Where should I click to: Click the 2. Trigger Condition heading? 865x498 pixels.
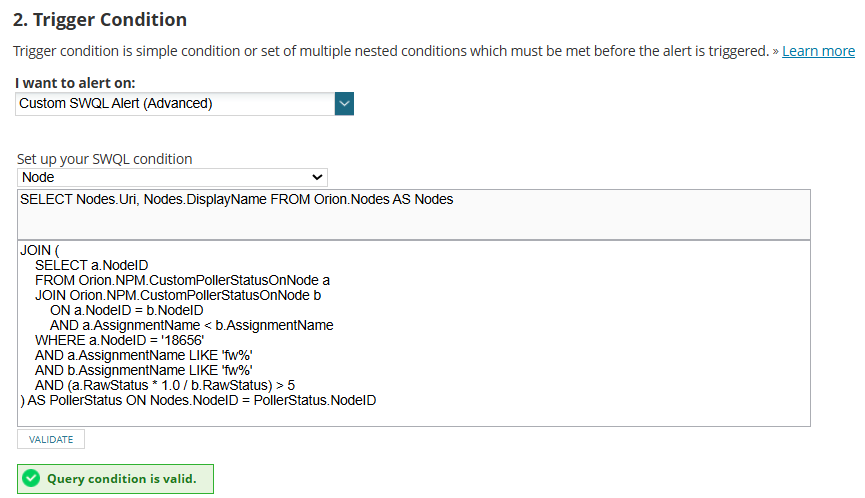pyautogui.click(x=100, y=20)
